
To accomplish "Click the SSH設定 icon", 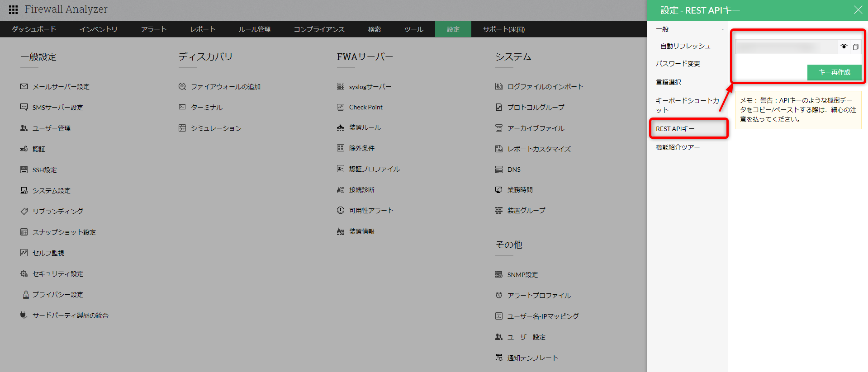I will pyautogui.click(x=24, y=170).
